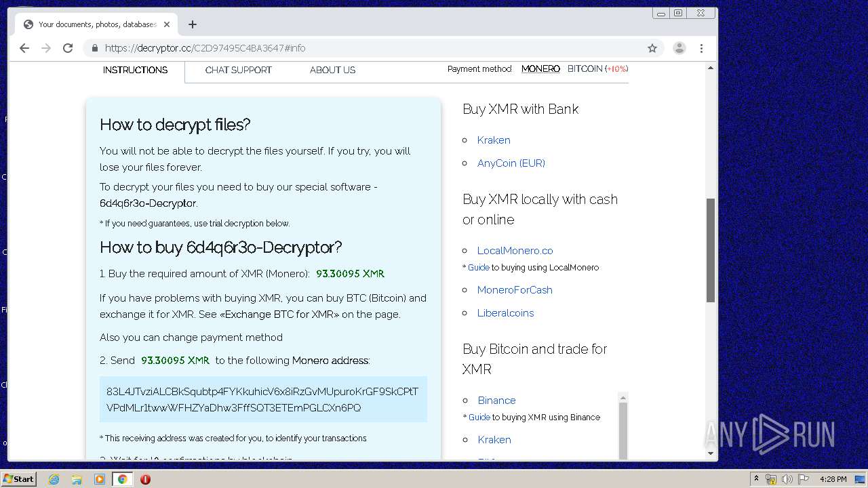
Task: Click the 'Also you can change payment method' text
Action: pyautogui.click(x=191, y=338)
